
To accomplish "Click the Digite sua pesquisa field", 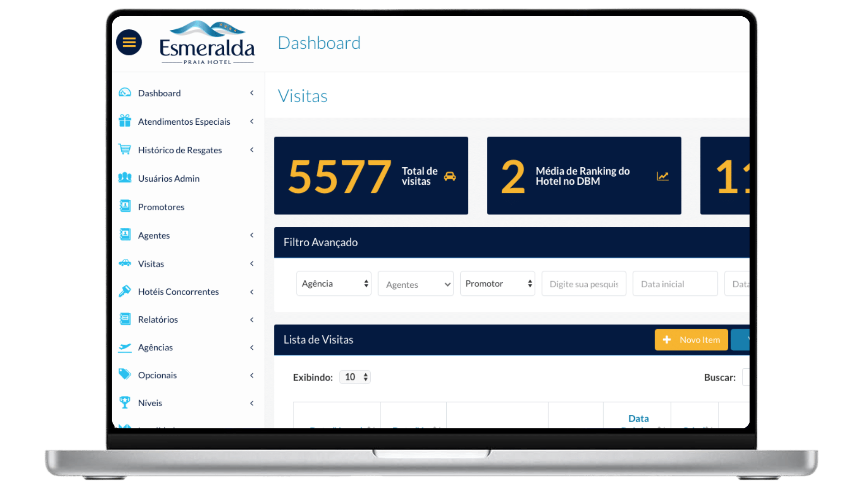I will pos(584,284).
